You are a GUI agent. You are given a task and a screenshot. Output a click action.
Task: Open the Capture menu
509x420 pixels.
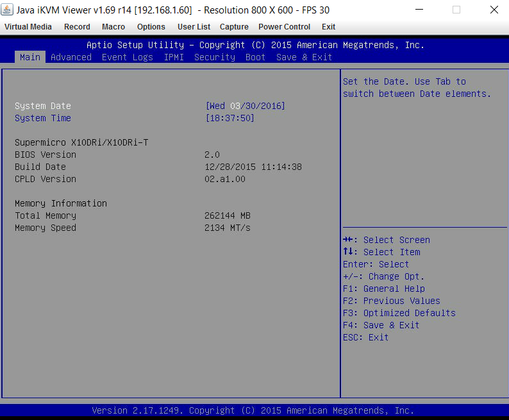click(x=234, y=27)
